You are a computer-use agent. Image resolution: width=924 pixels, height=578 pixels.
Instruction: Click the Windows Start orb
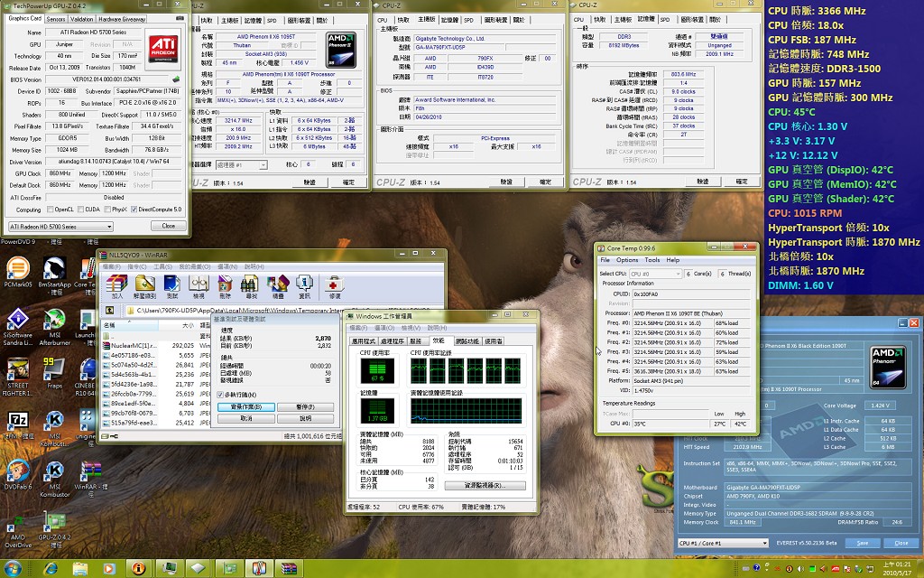[13, 568]
